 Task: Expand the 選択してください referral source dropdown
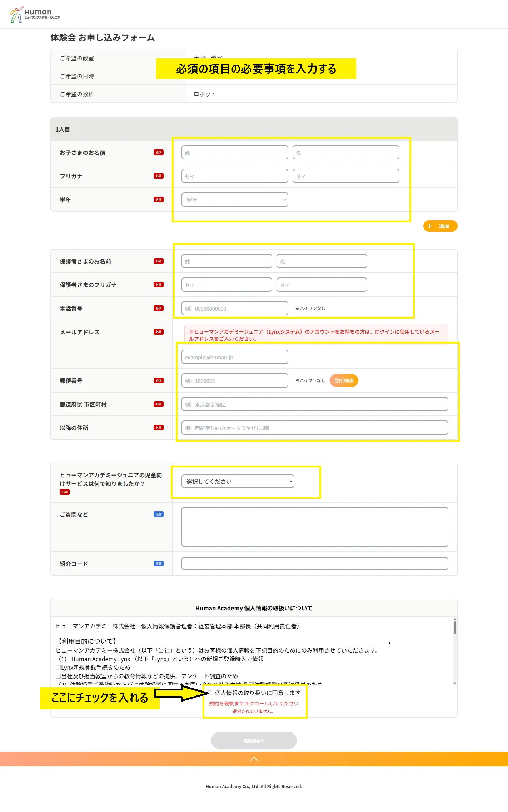click(x=238, y=481)
